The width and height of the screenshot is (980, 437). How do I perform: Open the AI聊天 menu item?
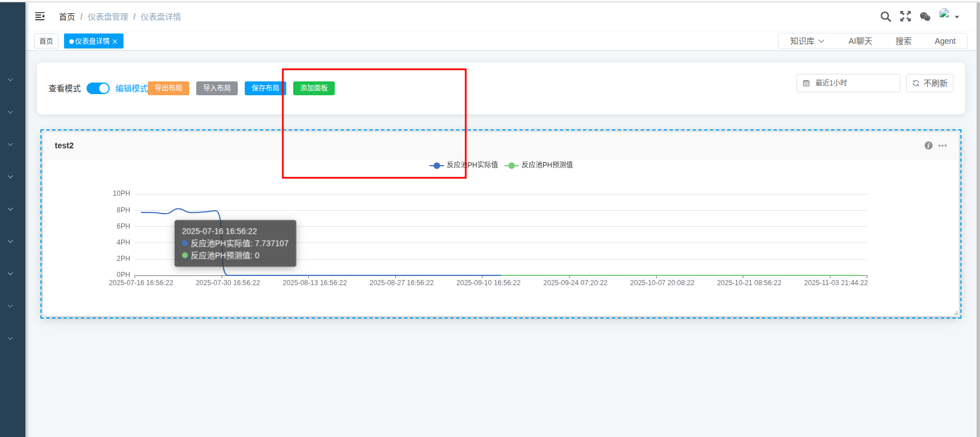860,41
